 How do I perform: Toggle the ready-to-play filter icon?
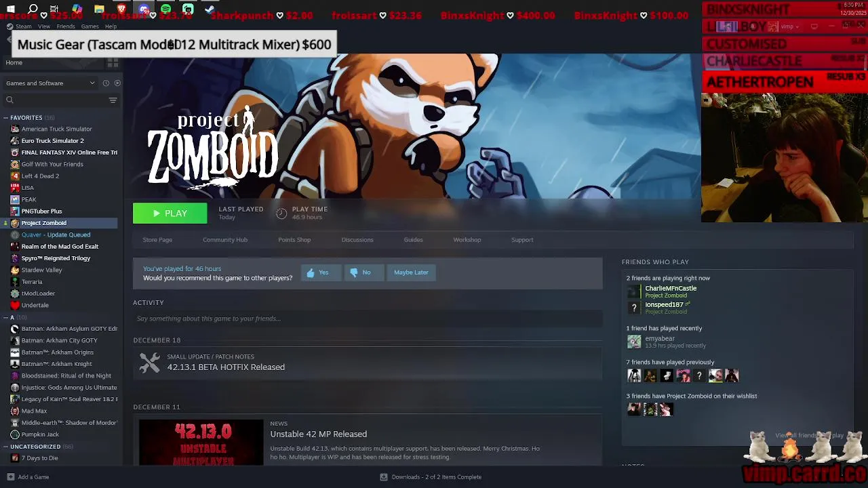[x=117, y=83]
